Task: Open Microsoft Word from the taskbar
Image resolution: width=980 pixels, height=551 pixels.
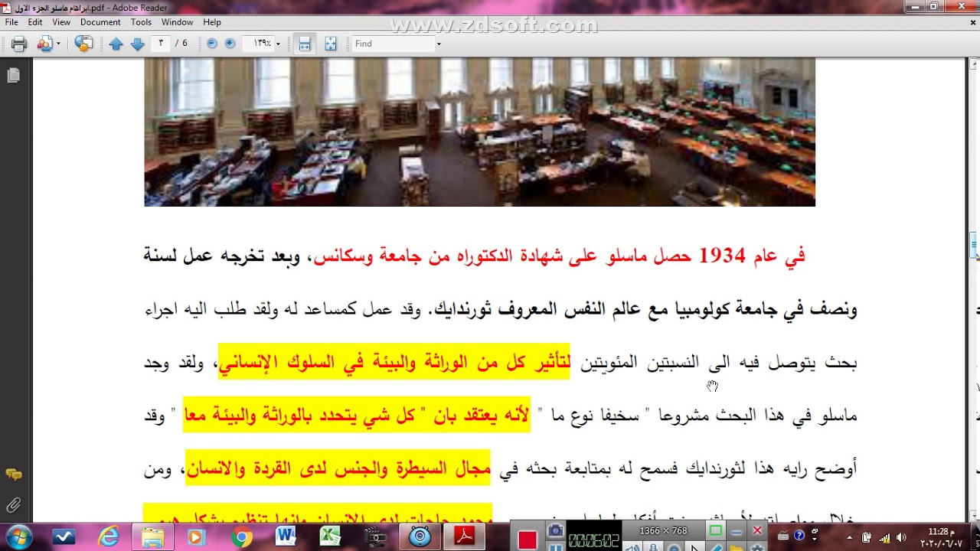Action: [286, 537]
